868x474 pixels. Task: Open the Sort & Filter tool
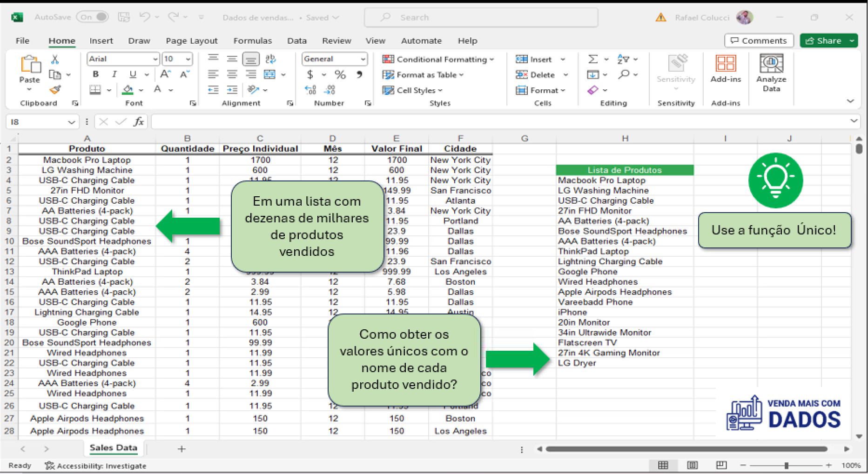(x=624, y=59)
